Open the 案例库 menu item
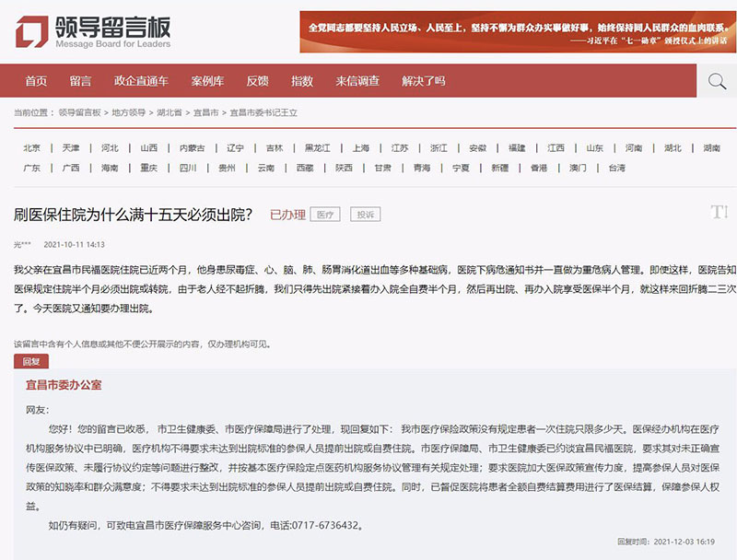Screen dimensions: 737x560 click(207, 81)
